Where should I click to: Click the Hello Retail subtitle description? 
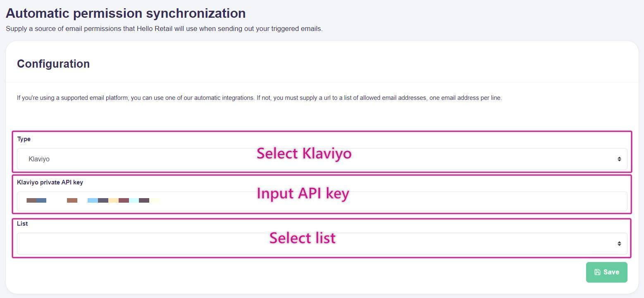click(164, 29)
